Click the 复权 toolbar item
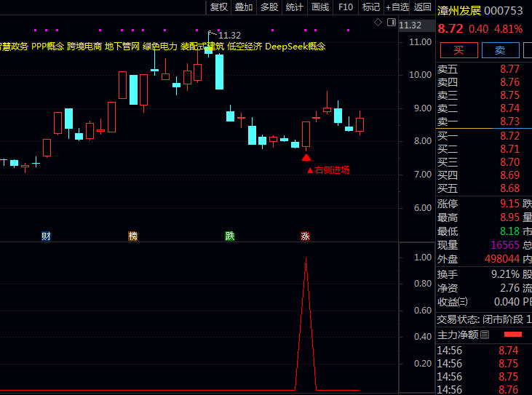532x395 pixels. pos(218,7)
